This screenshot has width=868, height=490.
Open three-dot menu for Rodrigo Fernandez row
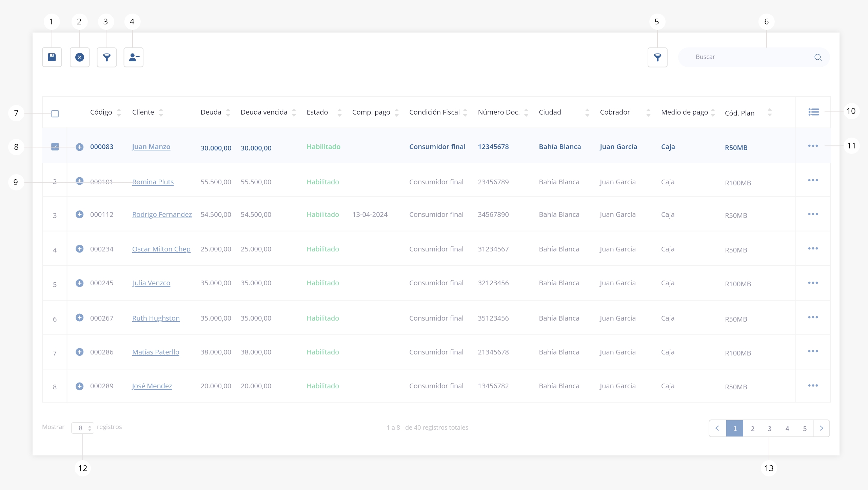coord(813,214)
